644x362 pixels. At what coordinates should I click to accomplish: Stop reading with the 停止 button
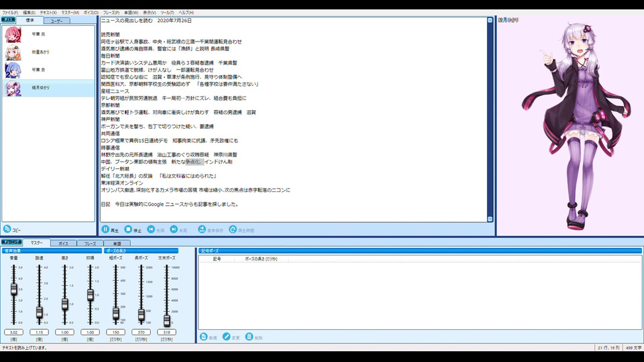[x=128, y=229]
